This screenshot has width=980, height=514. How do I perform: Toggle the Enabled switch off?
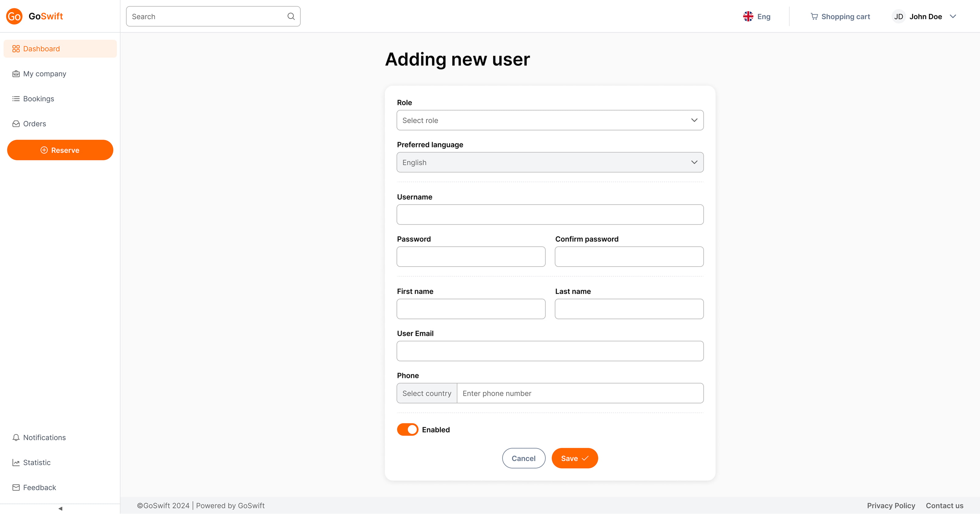[407, 430]
